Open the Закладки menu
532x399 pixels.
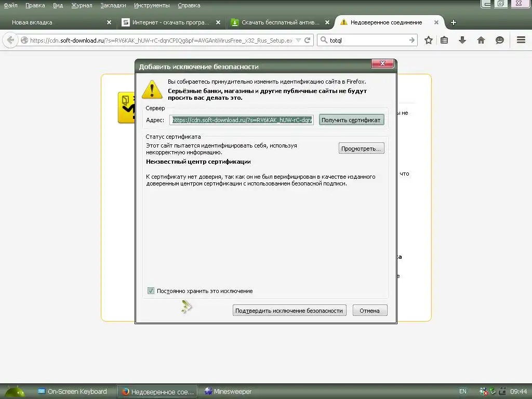(x=113, y=5)
